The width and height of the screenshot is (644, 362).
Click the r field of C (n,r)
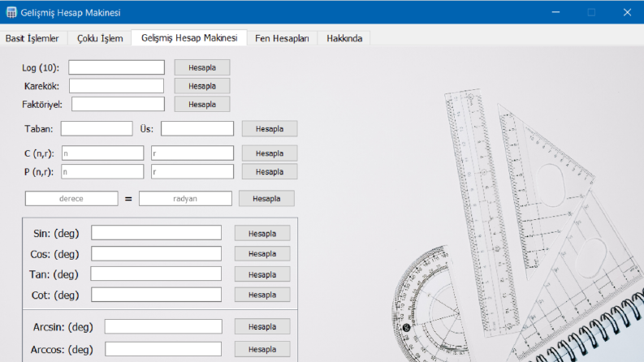tap(192, 153)
